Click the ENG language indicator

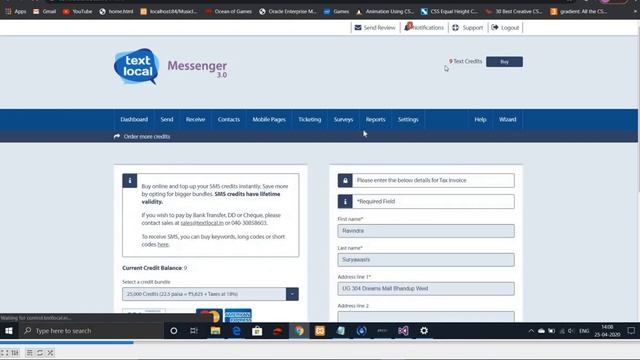tap(584, 331)
